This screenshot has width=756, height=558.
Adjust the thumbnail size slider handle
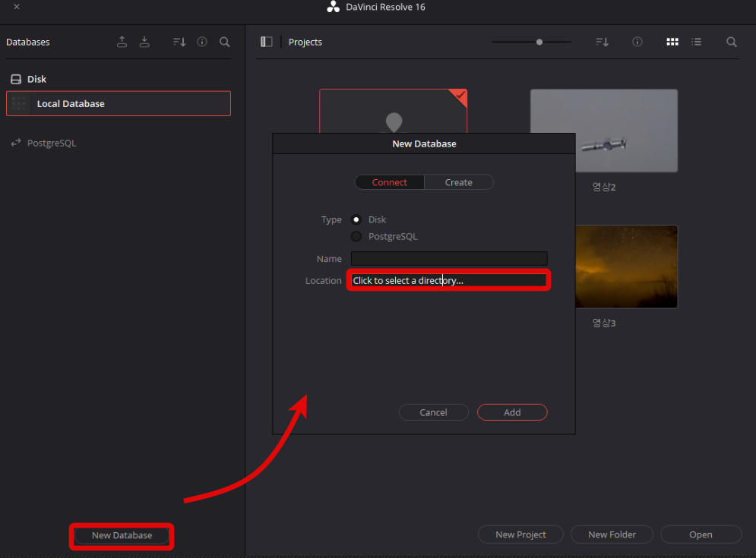[x=539, y=42]
